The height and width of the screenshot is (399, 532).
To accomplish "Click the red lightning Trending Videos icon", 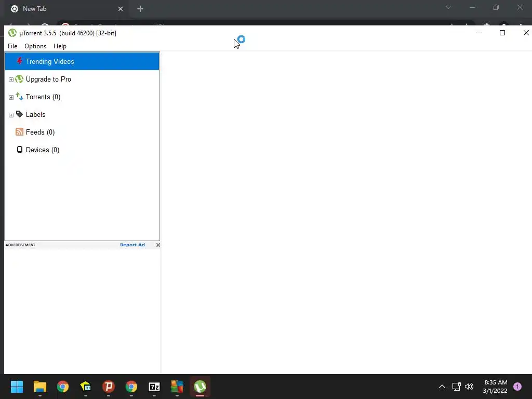I will 20,61.
